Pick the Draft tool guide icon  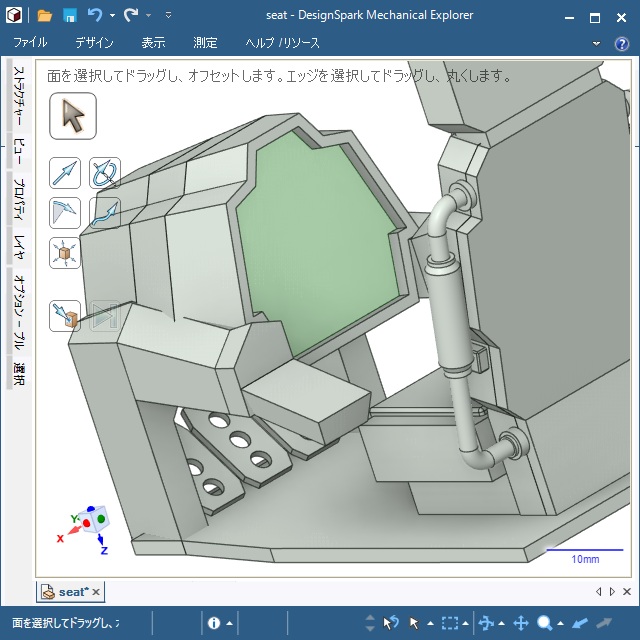[x=65, y=212]
